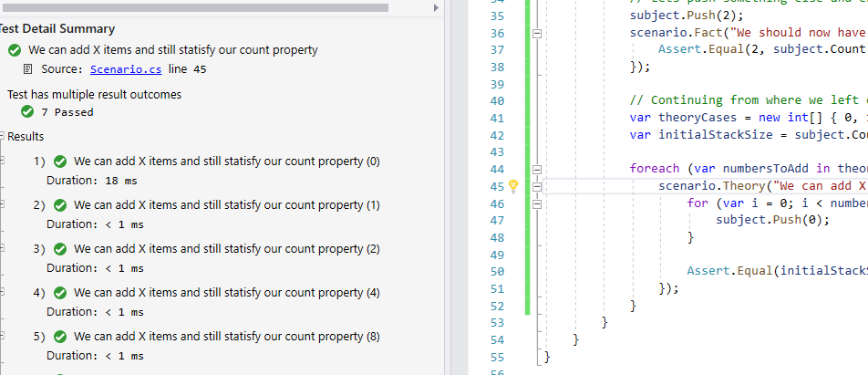Click 'Assert.Equal(initialStack' on line 50
Screen dimensions: 868x375
777,271
